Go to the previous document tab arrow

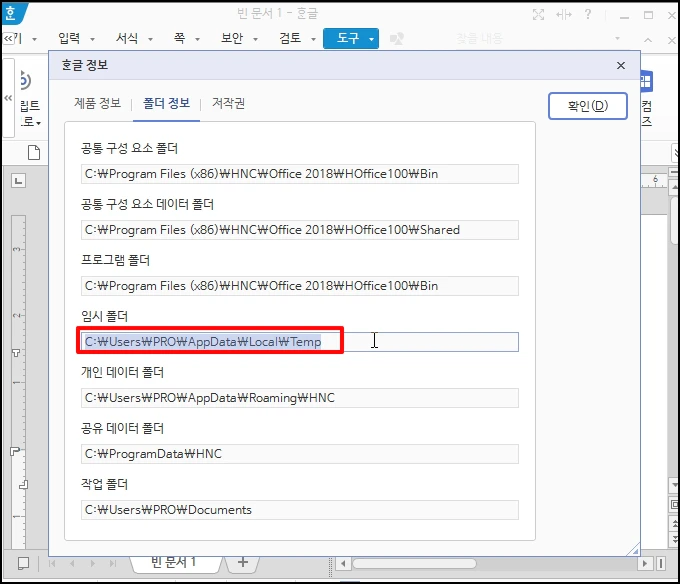coord(72,564)
